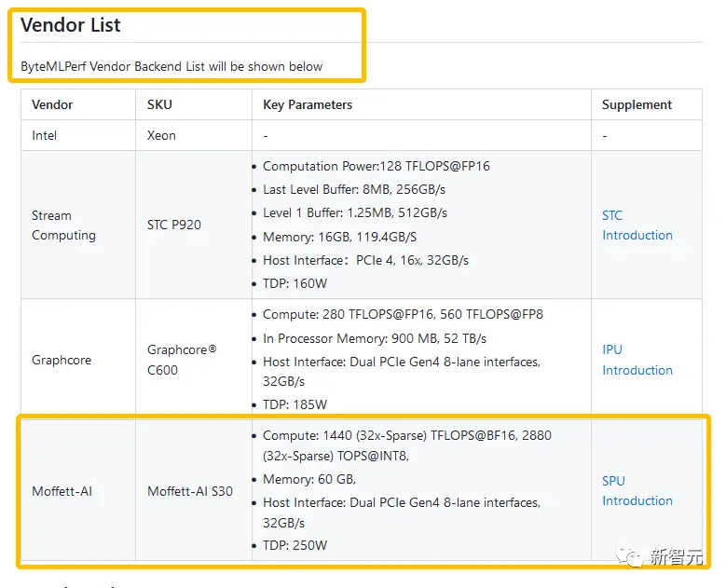The image size is (726, 588).
Task: Click the WeChat logo watermark icon
Action: pyautogui.click(x=634, y=557)
